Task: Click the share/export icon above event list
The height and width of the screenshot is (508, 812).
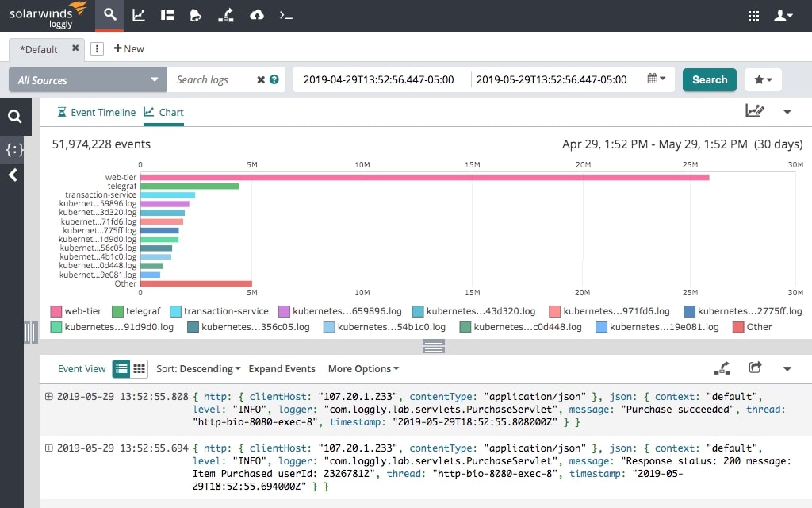Action: coord(755,368)
